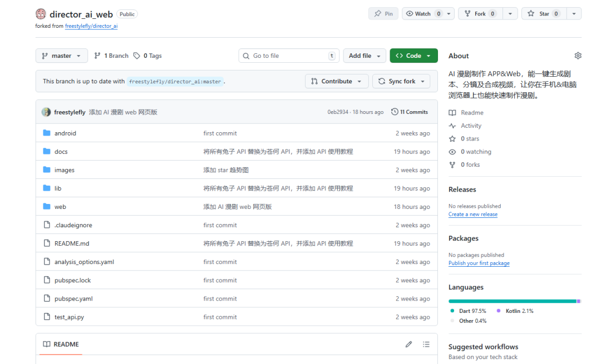Open the Readme link in About
This screenshot has width=601, height=364.
point(472,112)
